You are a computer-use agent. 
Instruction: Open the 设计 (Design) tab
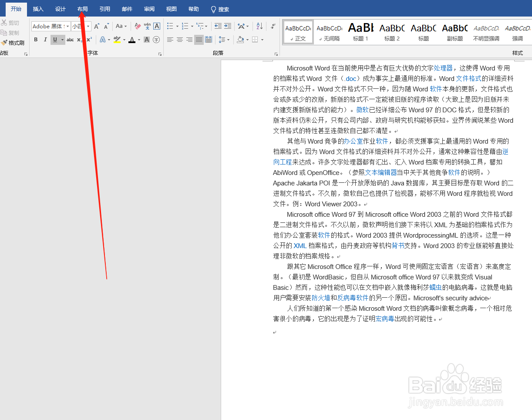(61, 9)
